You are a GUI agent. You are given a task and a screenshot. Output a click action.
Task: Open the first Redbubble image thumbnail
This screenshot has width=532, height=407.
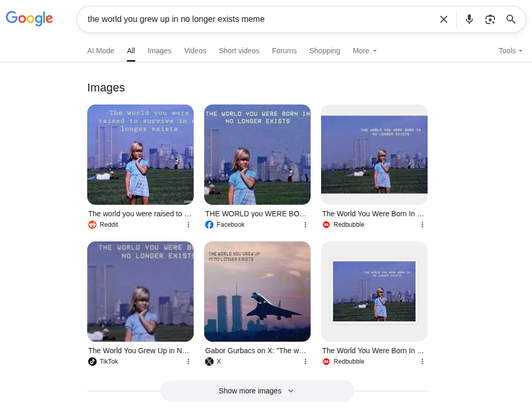pos(374,155)
